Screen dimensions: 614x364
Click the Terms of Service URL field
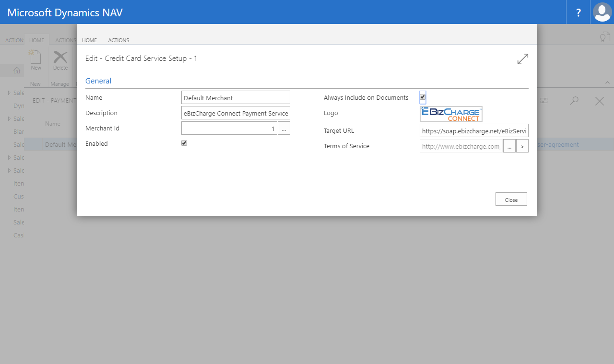tap(461, 146)
